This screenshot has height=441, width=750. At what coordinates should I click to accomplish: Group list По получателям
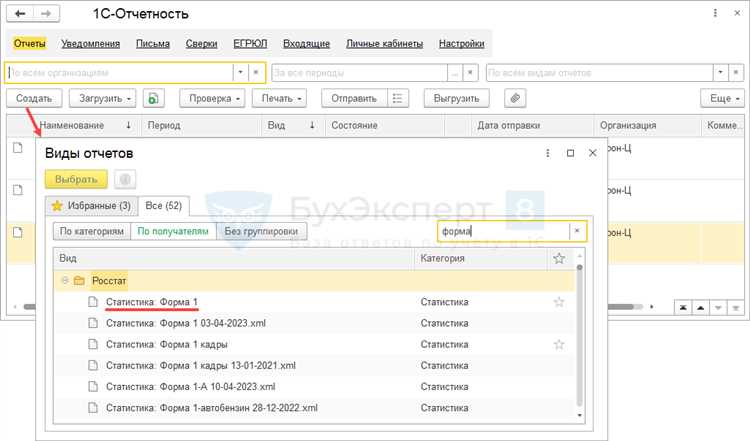click(173, 231)
